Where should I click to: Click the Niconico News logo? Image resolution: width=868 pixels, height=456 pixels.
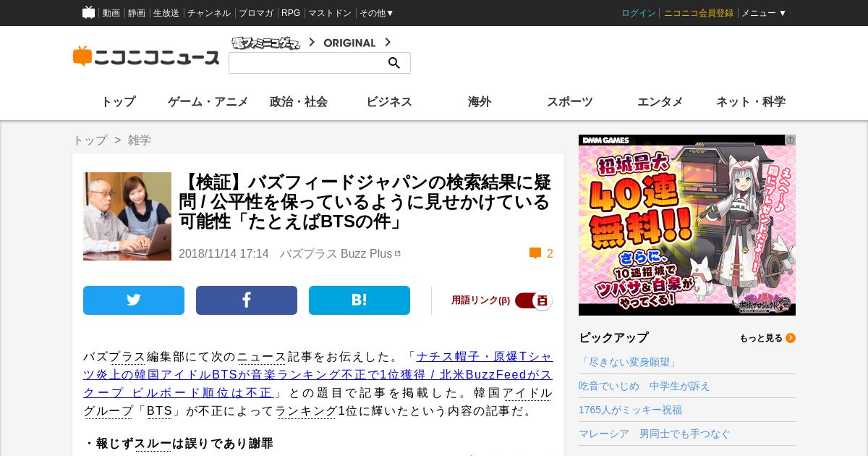click(x=146, y=56)
